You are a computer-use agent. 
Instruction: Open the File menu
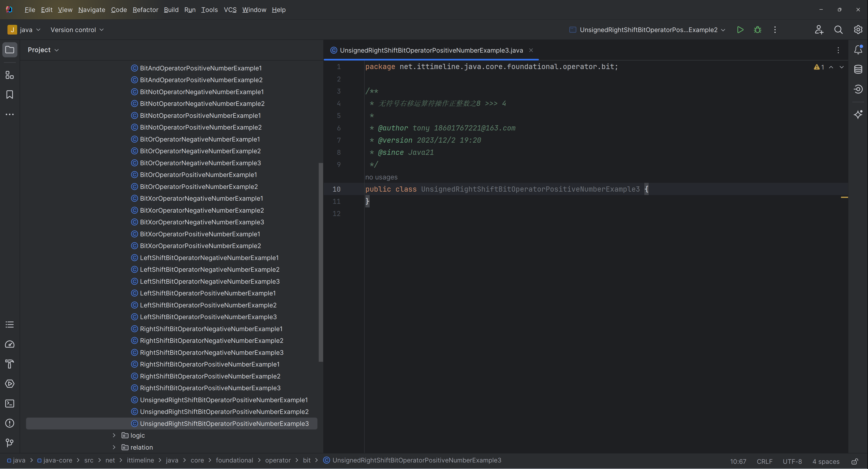pyautogui.click(x=30, y=10)
